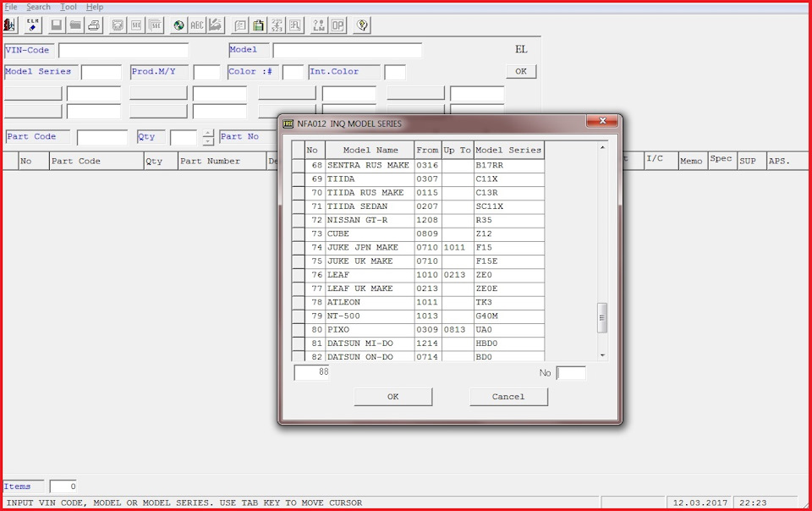
Task: Click the clipboard toolbar icon
Action: 259,25
